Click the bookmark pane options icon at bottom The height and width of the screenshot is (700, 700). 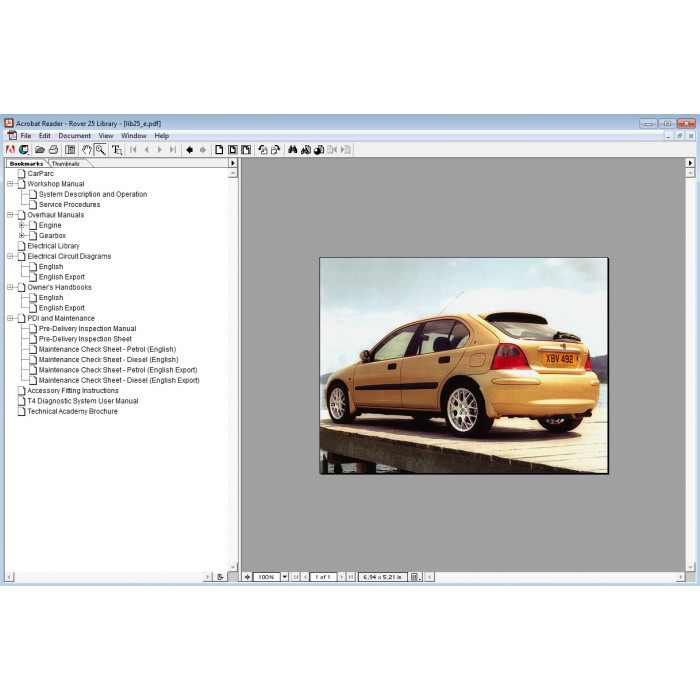[x=220, y=577]
